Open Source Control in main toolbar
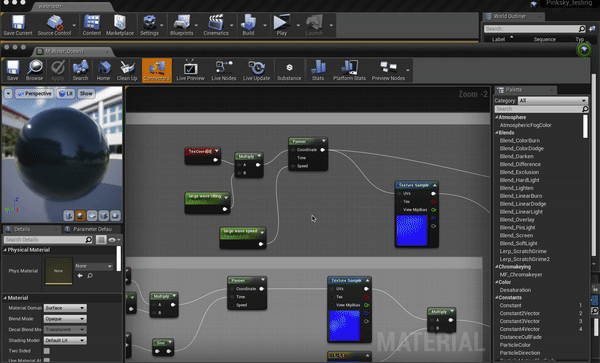Viewport: 600px width, 363px height. (x=54, y=25)
